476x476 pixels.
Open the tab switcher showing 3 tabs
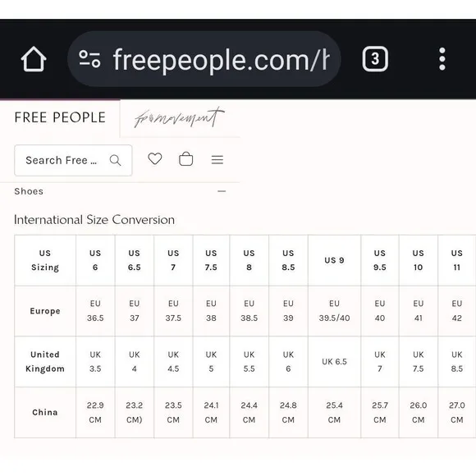pyautogui.click(x=375, y=59)
